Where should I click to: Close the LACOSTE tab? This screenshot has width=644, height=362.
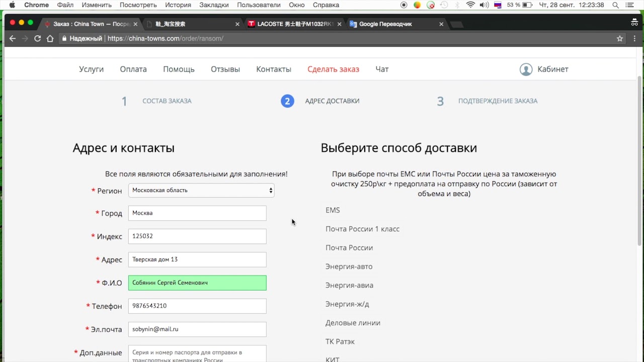[x=340, y=24]
